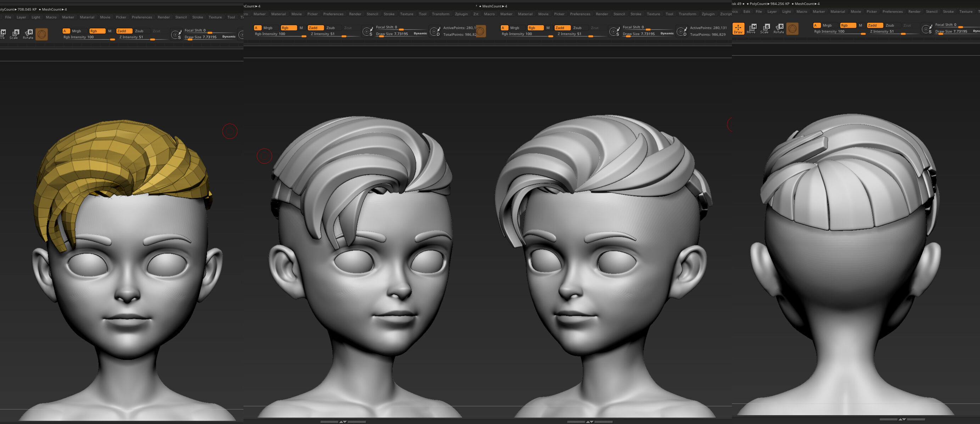
Task: Open the Stroke menu in yellow-hair view
Action: tap(197, 17)
